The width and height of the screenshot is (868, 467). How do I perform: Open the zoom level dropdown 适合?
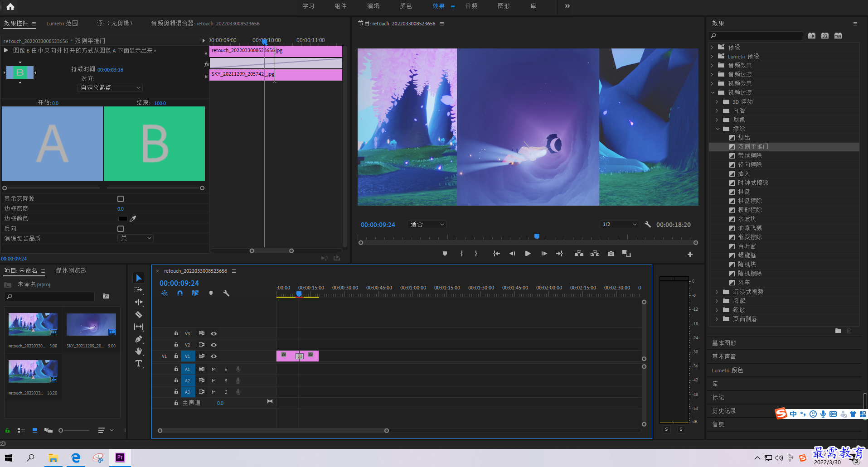coord(427,224)
